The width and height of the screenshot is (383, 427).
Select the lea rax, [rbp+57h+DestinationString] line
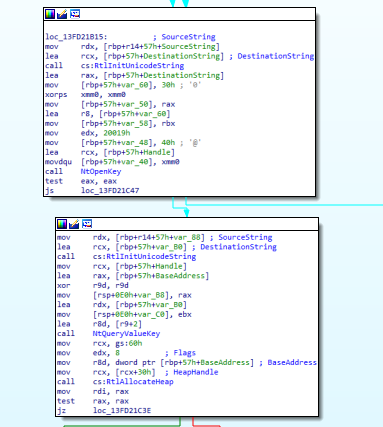click(135, 75)
